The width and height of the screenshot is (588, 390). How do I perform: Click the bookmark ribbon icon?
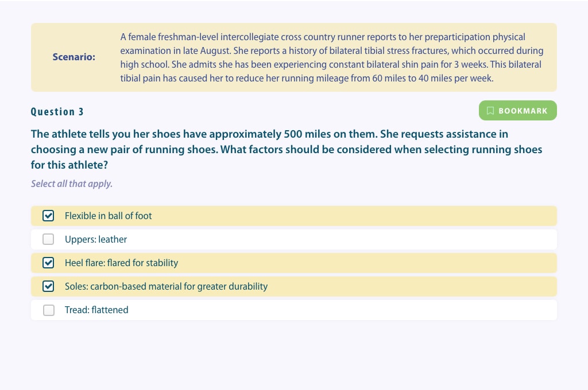[x=490, y=111]
